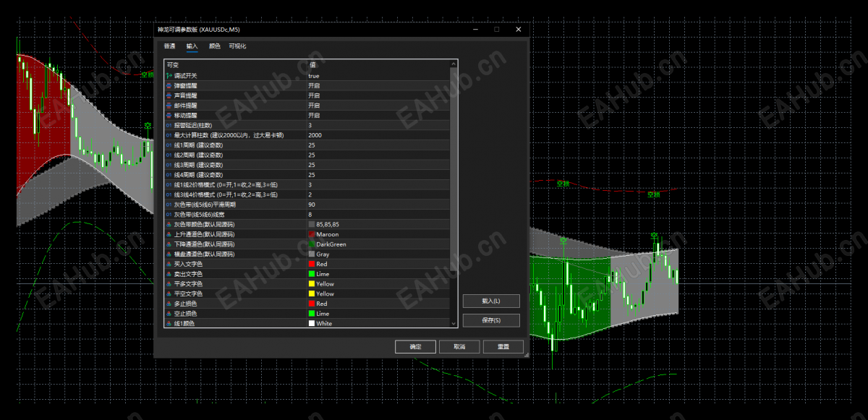
Task: Click the color icon beside 横盘通道色
Action: 169,254
